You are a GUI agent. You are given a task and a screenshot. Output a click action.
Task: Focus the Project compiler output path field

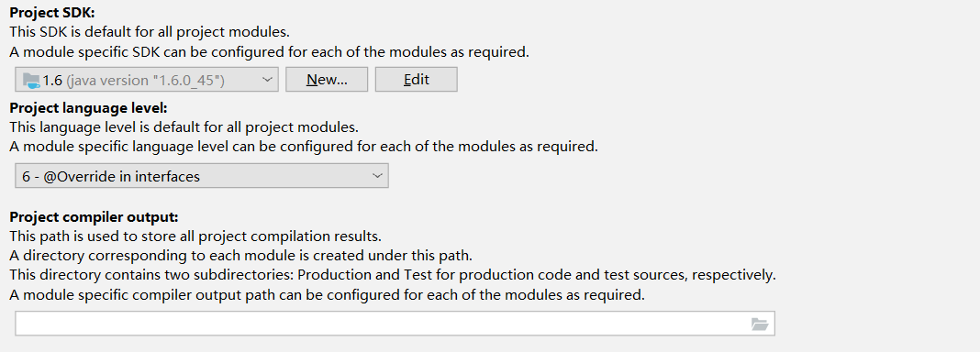point(395,324)
